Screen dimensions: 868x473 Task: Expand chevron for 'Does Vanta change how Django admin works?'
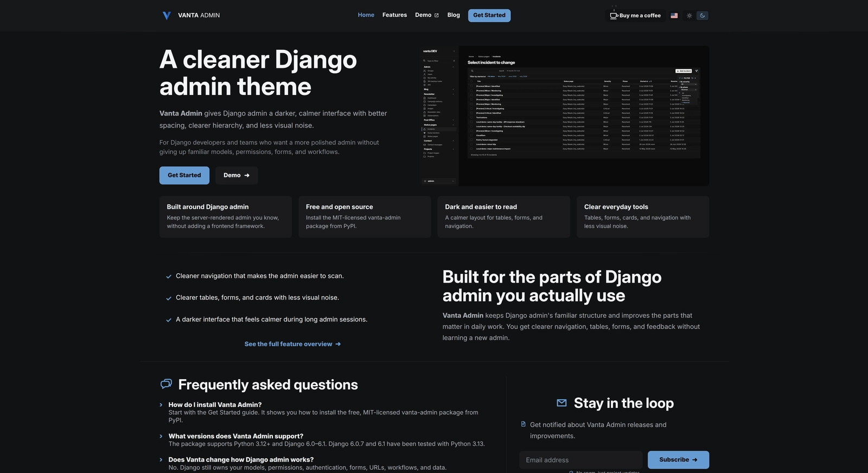tap(161, 459)
